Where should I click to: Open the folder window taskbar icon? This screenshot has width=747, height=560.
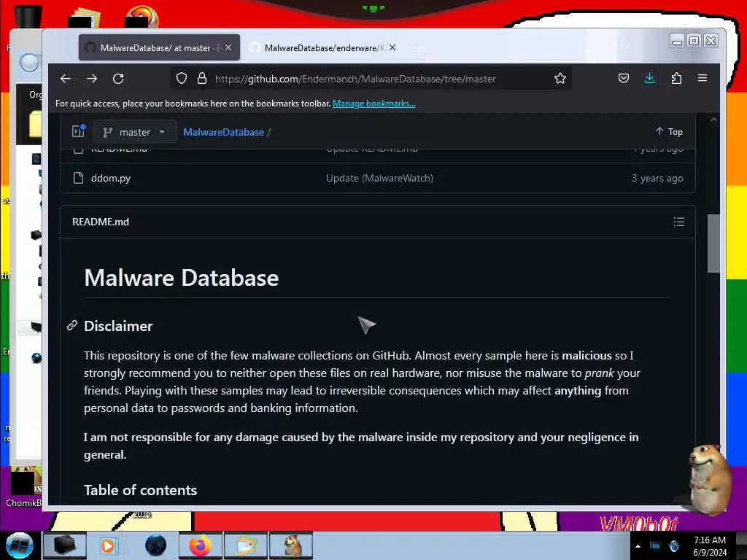coord(246,545)
